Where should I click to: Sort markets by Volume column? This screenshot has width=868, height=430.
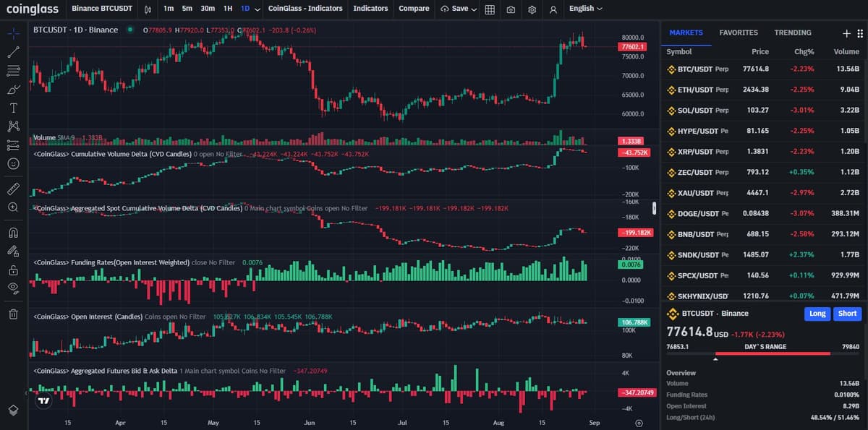pyautogui.click(x=846, y=52)
